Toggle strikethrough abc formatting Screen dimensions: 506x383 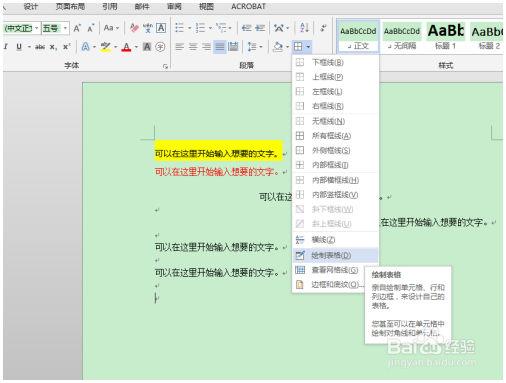click(40, 47)
